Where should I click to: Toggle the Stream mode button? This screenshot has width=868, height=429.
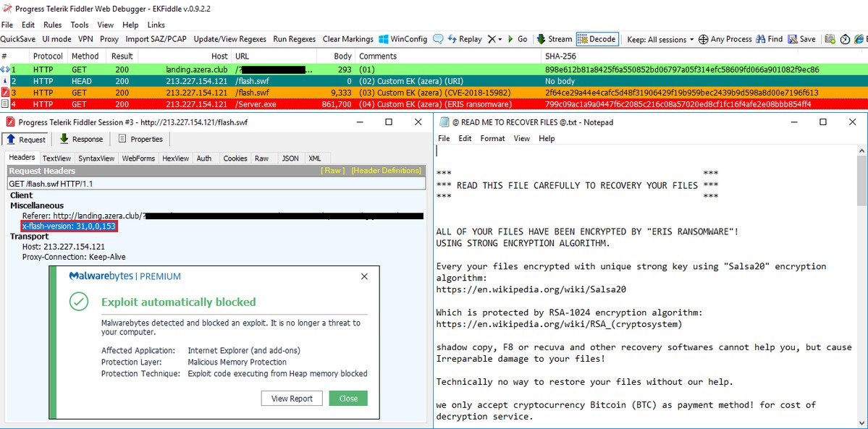point(554,39)
